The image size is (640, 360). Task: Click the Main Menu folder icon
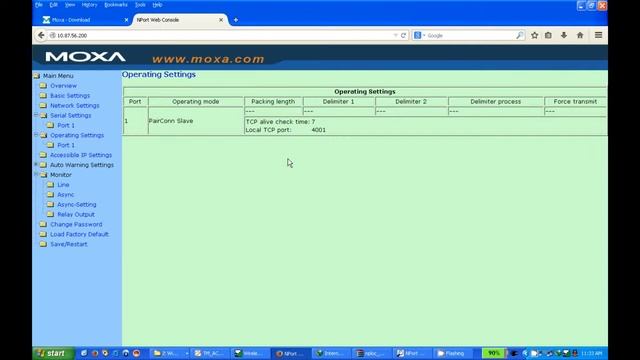tap(37, 76)
